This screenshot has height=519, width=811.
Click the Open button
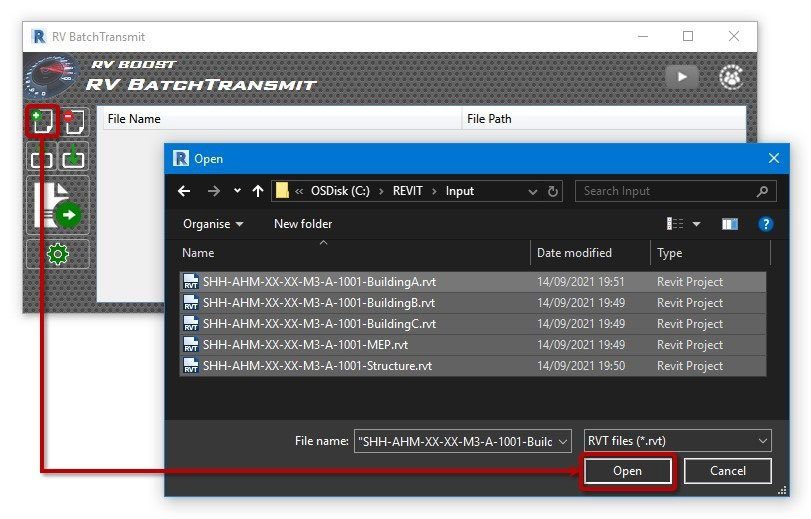(x=627, y=471)
